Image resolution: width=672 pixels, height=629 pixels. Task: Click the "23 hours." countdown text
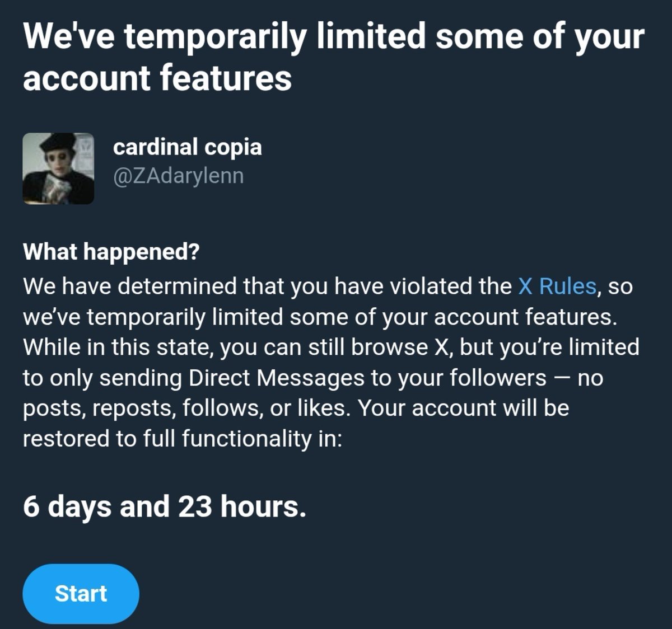tap(242, 507)
